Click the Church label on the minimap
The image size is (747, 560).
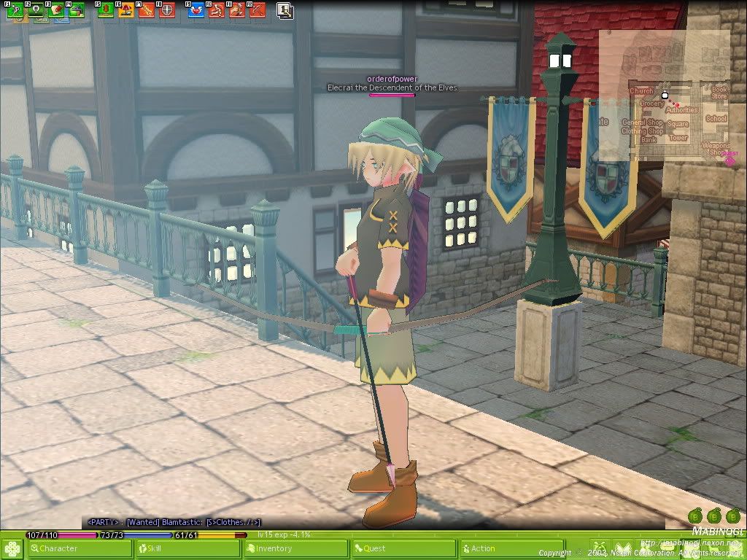[x=641, y=91]
